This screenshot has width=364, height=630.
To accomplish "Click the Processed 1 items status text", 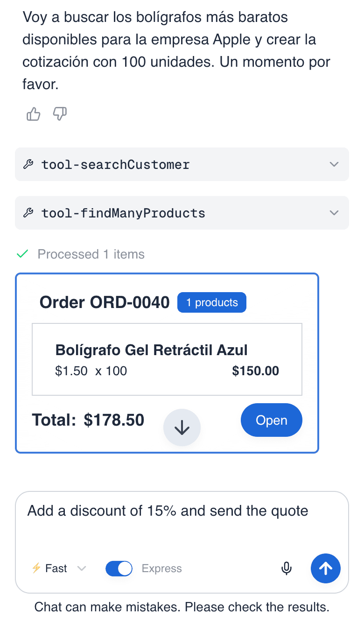I will (x=91, y=254).
